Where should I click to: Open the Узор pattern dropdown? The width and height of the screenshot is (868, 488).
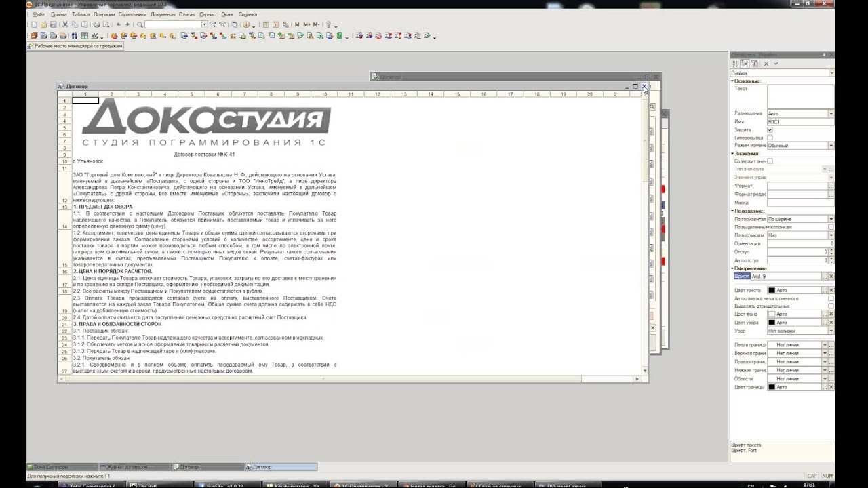pos(831,331)
